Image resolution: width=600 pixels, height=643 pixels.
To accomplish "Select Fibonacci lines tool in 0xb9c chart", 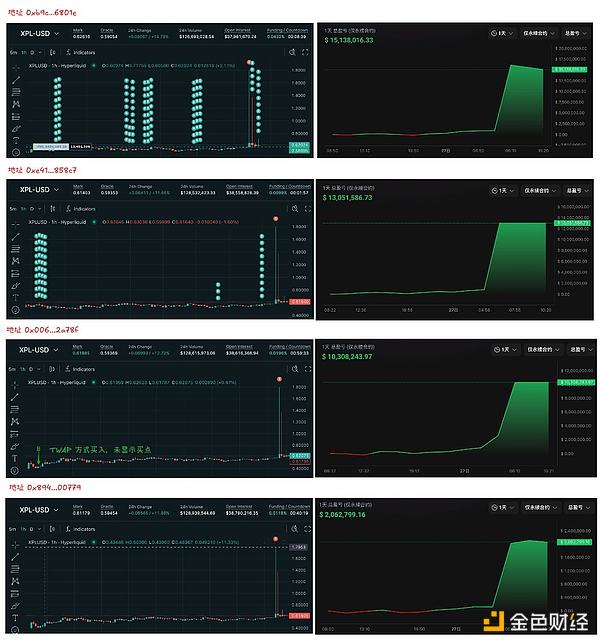I will click(16, 92).
